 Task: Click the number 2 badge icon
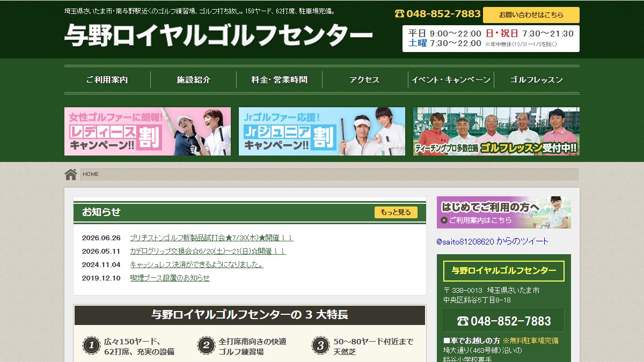pyautogui.click(x=206, y=346)
